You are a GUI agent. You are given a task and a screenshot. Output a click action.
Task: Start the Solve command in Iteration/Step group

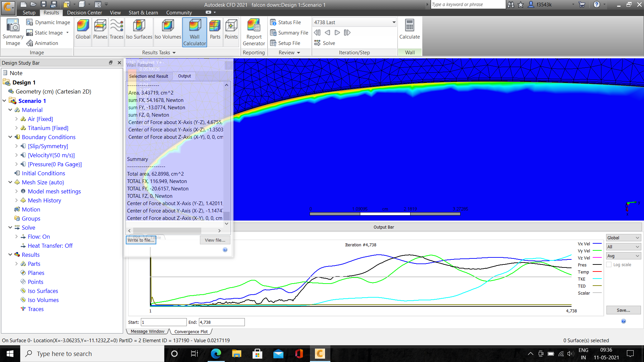pyautogui.click(x=325, y=43)
